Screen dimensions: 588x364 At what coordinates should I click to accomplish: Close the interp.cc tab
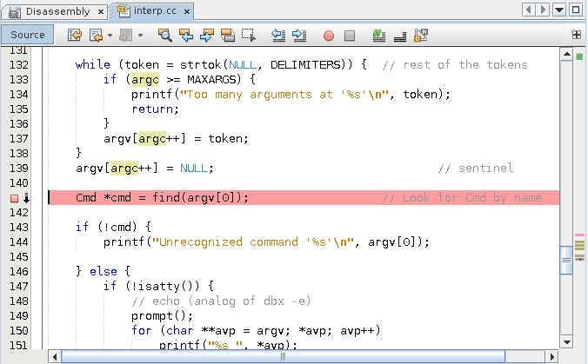[x=187, y=12]
